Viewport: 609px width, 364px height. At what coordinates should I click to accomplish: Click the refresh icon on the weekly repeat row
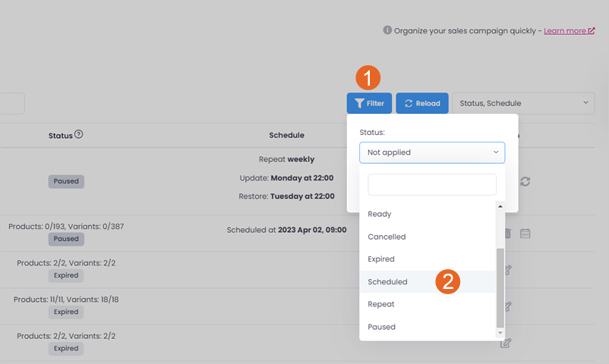coord(525,181)
